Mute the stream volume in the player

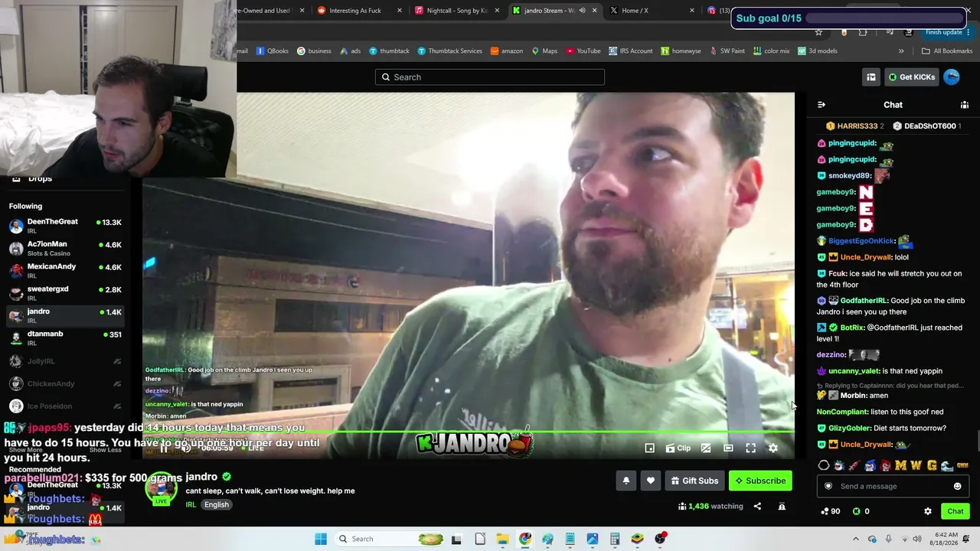(x=186, y=448)
